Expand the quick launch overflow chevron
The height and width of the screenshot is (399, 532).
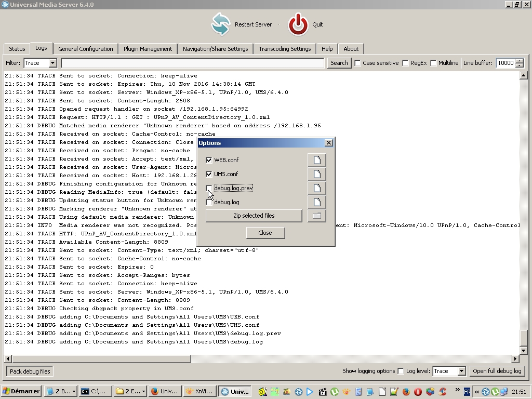[x=457, y=390]
